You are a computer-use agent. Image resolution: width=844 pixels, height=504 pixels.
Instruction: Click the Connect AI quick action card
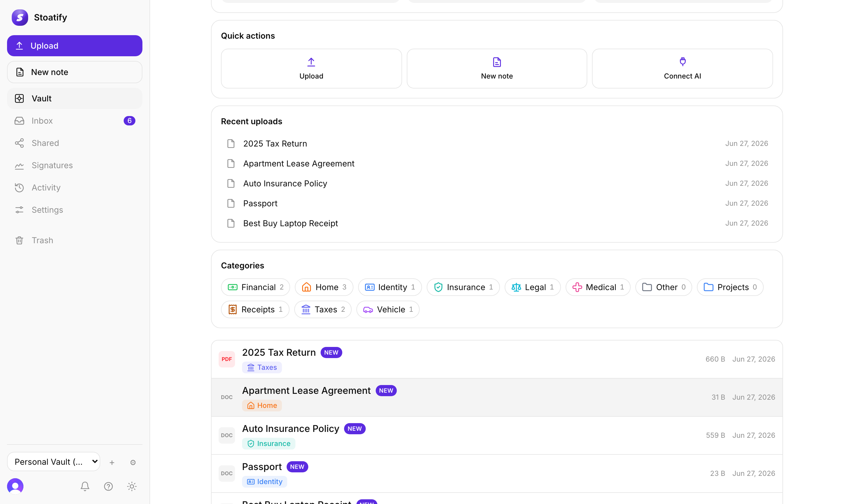[x=682, y=69]
